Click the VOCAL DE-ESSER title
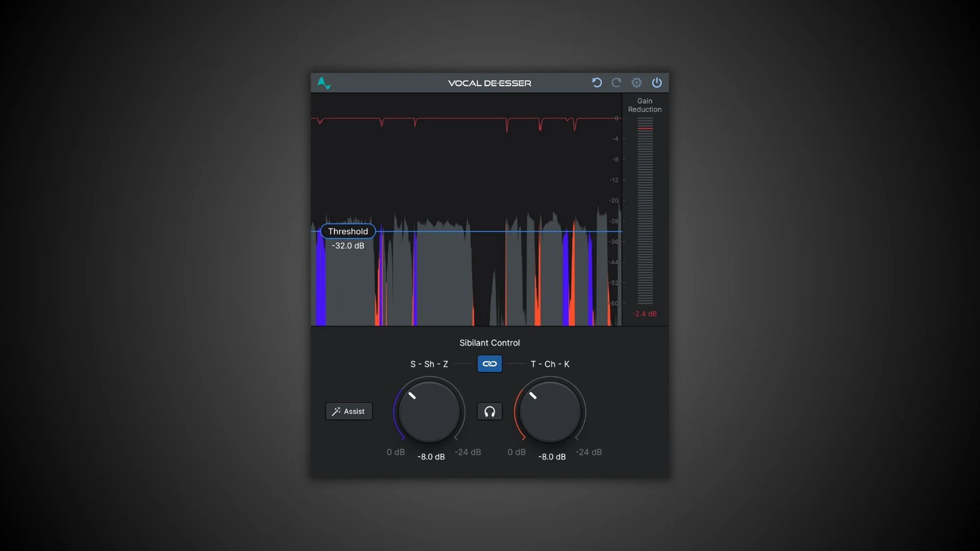Viewport: 980px width, 551px height. tap(489, 83)
